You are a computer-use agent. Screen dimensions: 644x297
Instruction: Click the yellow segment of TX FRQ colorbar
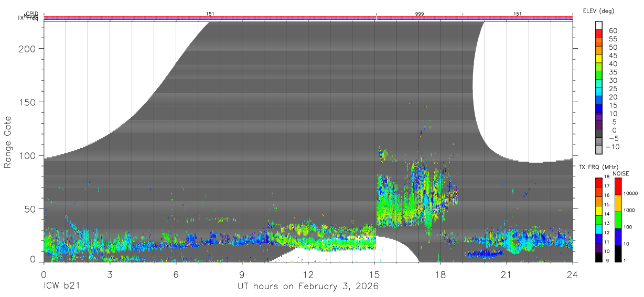(x=599, y=211)
